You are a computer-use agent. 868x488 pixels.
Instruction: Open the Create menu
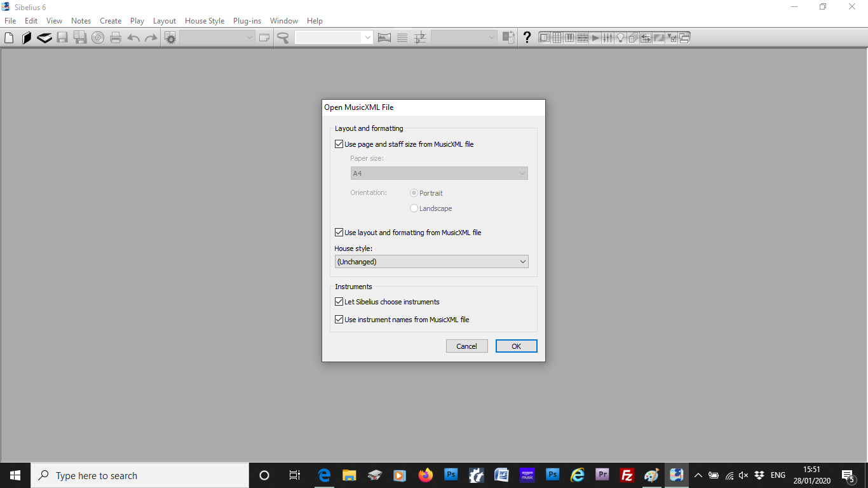point(111,21)
